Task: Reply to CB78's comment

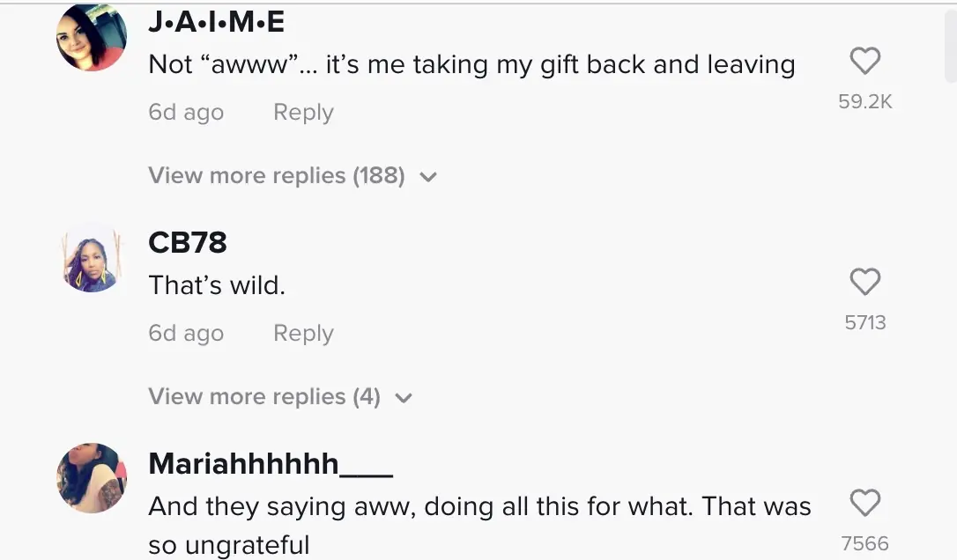Action: point(302,333)
